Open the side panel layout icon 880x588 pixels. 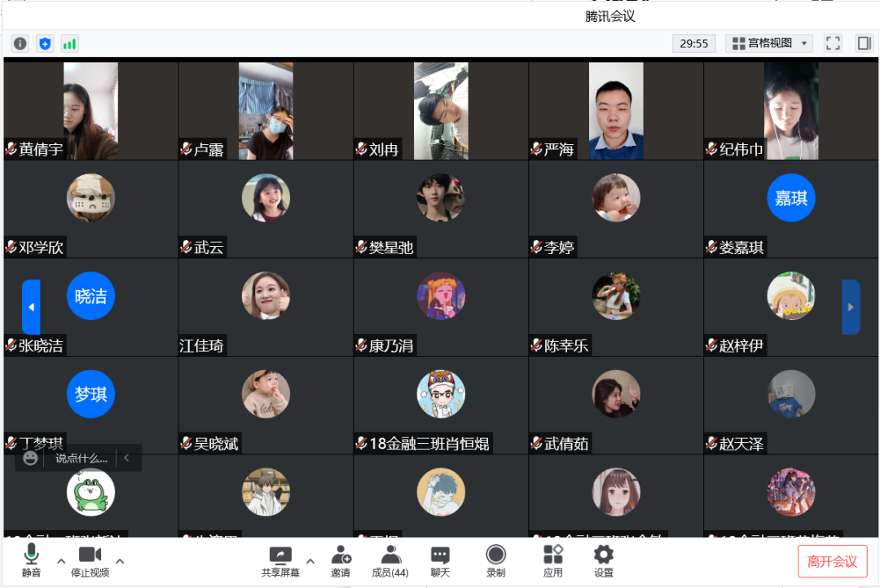tap(865, 43)
